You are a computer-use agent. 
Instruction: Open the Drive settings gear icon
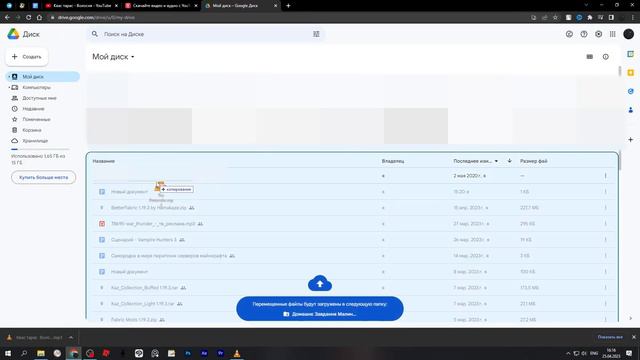pyautogui.click(x=598, y=34)
